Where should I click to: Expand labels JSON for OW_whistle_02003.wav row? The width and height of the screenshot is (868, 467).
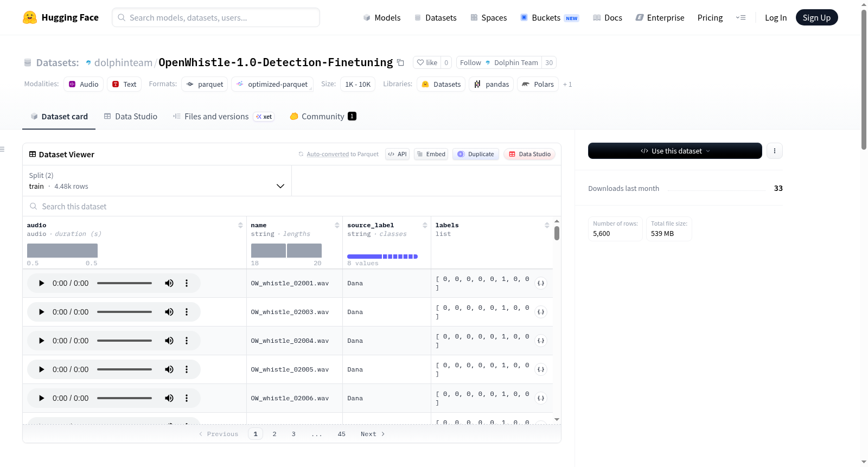tap(541, 312)
